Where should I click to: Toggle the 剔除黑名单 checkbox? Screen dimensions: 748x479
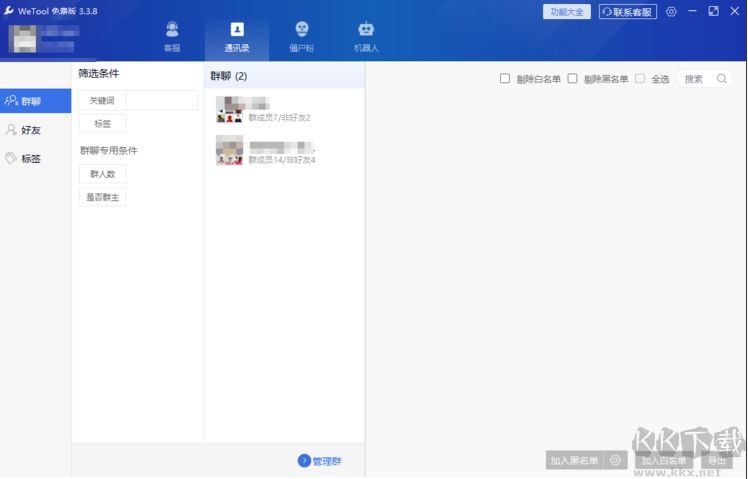(572, 78)
